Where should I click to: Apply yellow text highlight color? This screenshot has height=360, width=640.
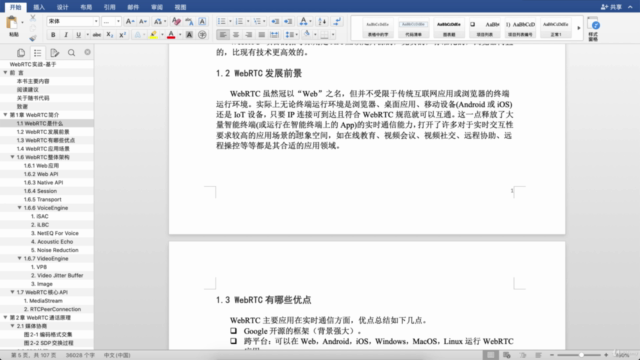pos(153,35)
